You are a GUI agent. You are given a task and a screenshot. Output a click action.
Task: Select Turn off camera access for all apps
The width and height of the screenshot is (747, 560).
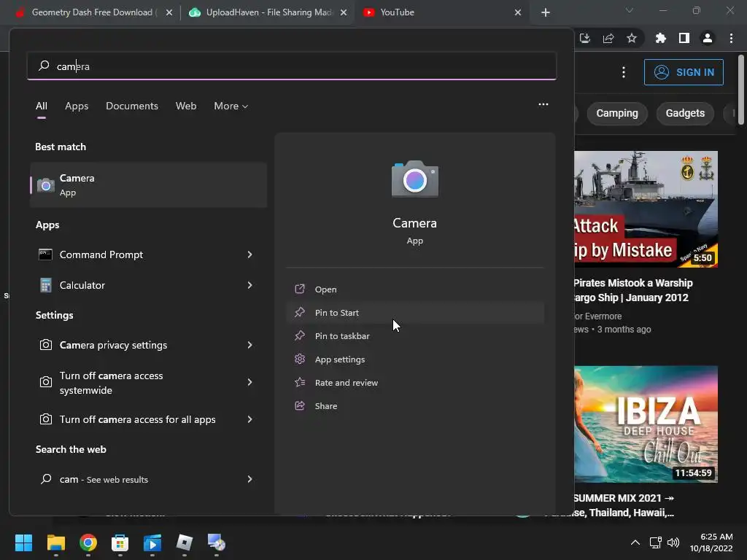(x=148, y=419)
